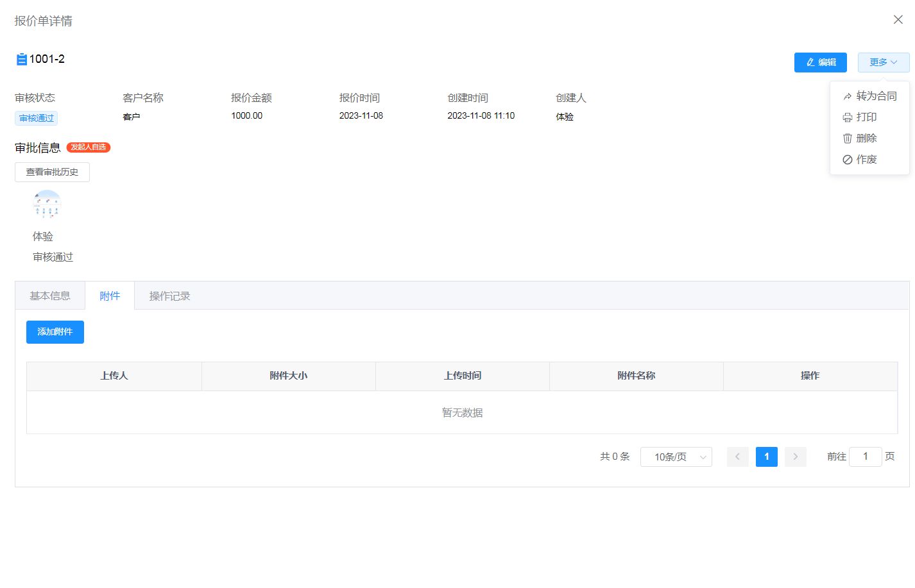This screenshot has height=588, width=915.
Task: Click the 转为合同 arrow icon
Action: click(x=848, y=96)
